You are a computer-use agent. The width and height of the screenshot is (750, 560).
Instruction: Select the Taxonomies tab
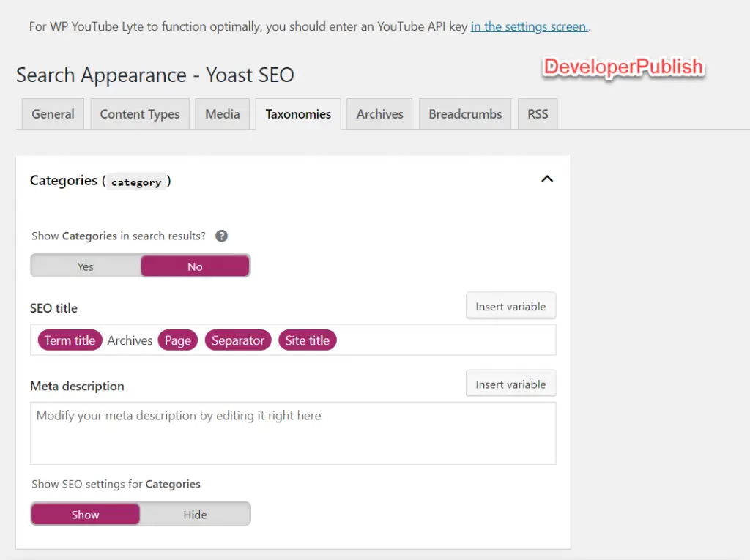(x=298, y=113)
